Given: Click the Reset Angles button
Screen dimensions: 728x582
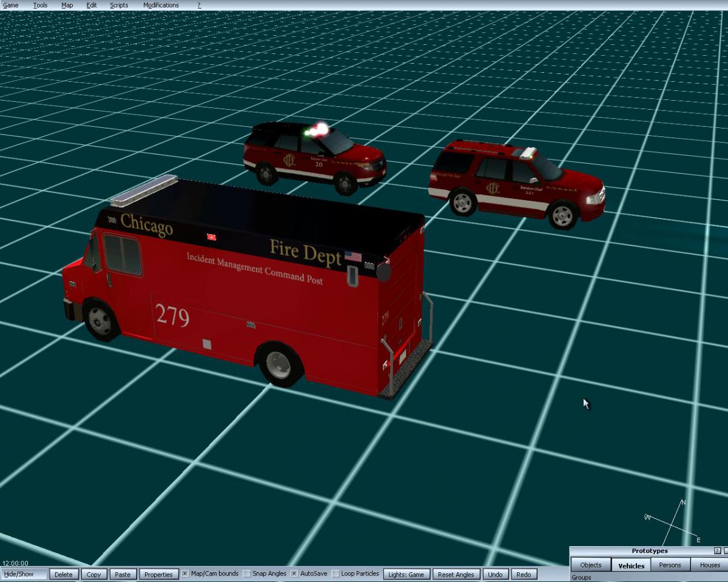Looking at the screenshot, I should pyautogui.click(x=456, y=574).
